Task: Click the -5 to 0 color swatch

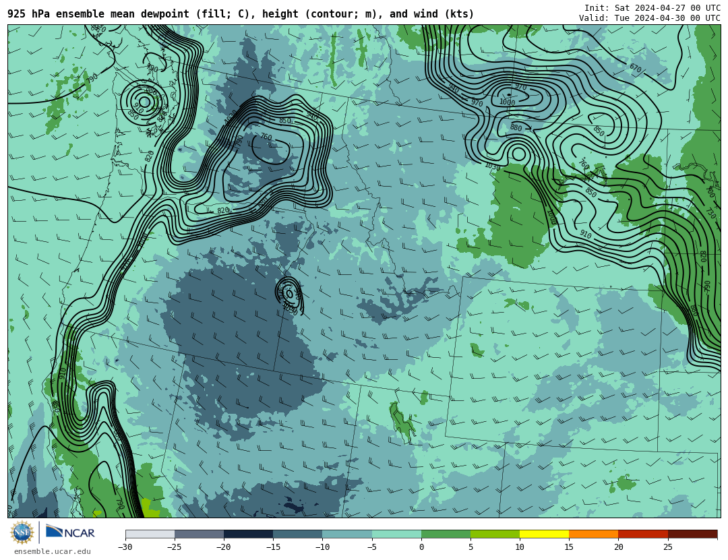Action: (x=396, y=534)
